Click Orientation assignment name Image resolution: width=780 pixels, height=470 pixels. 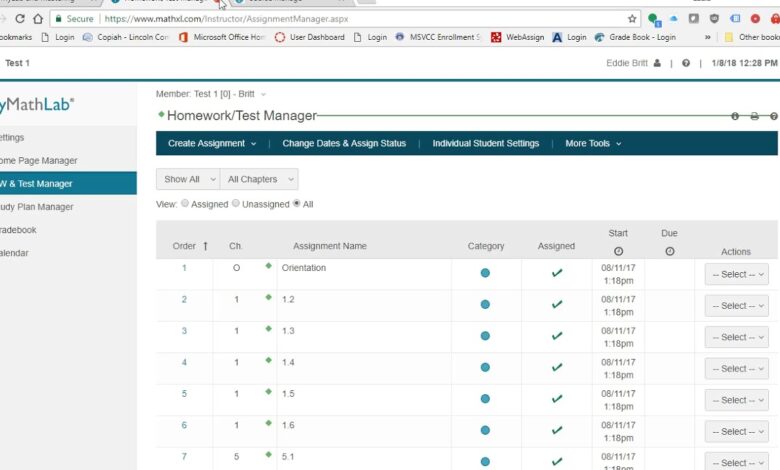(304, 268)
